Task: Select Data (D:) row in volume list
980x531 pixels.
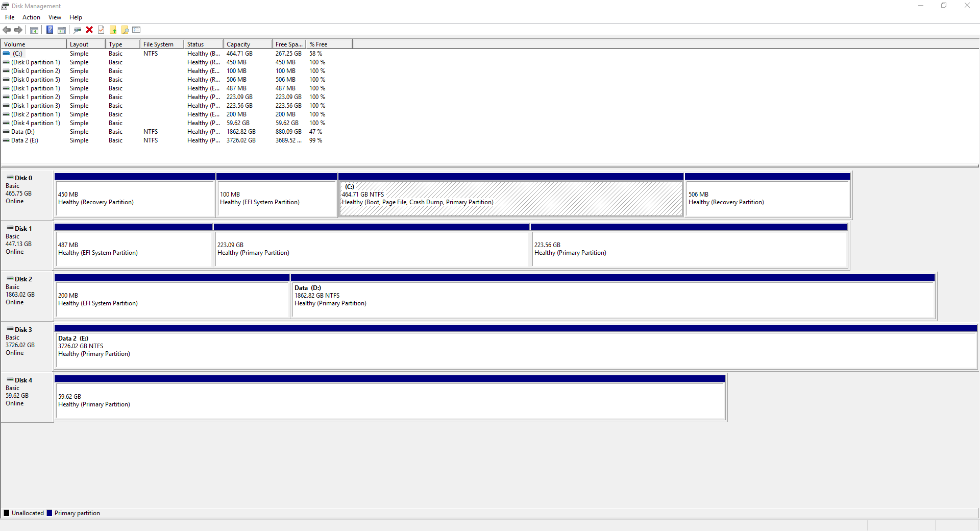Action: click(23, 132)
